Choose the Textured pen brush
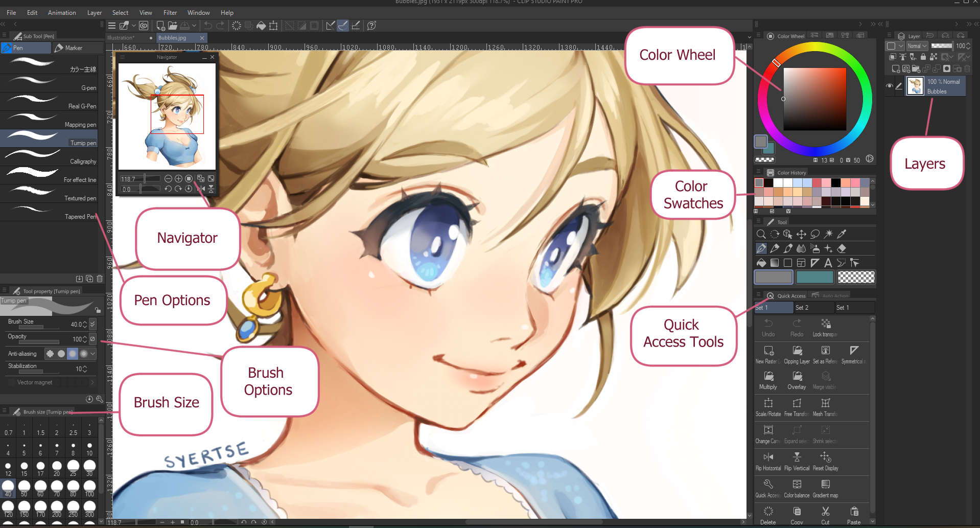The height and width of the screenshot is (528, 980). [x=49, y=194]
